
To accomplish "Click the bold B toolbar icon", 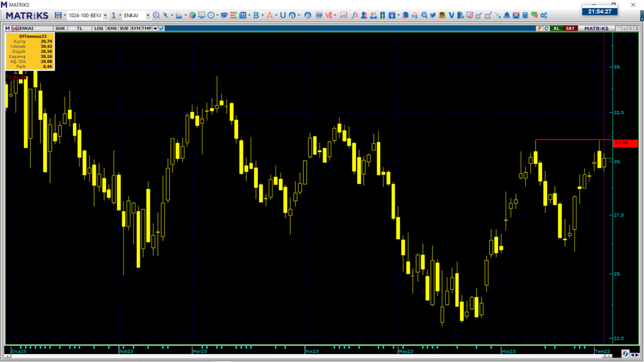I will click(256, 15).
